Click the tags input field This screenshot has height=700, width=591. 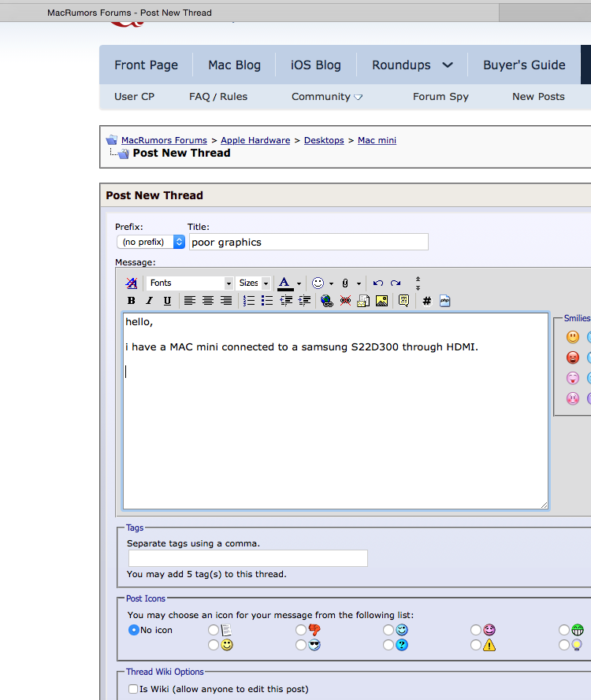point(248,558)
